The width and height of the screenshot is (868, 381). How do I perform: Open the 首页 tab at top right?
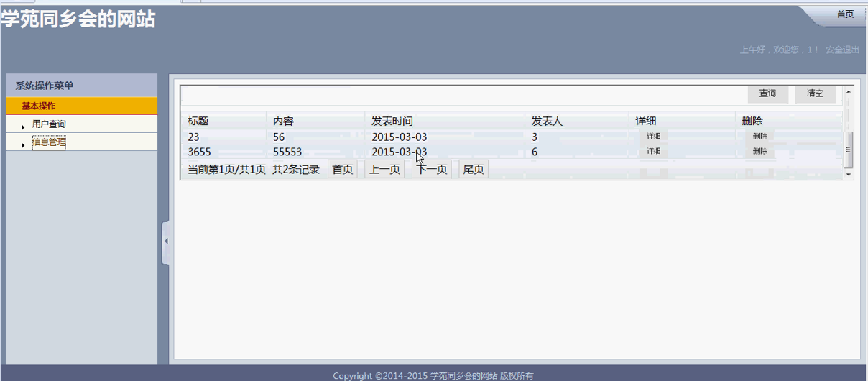pos(845,14)
